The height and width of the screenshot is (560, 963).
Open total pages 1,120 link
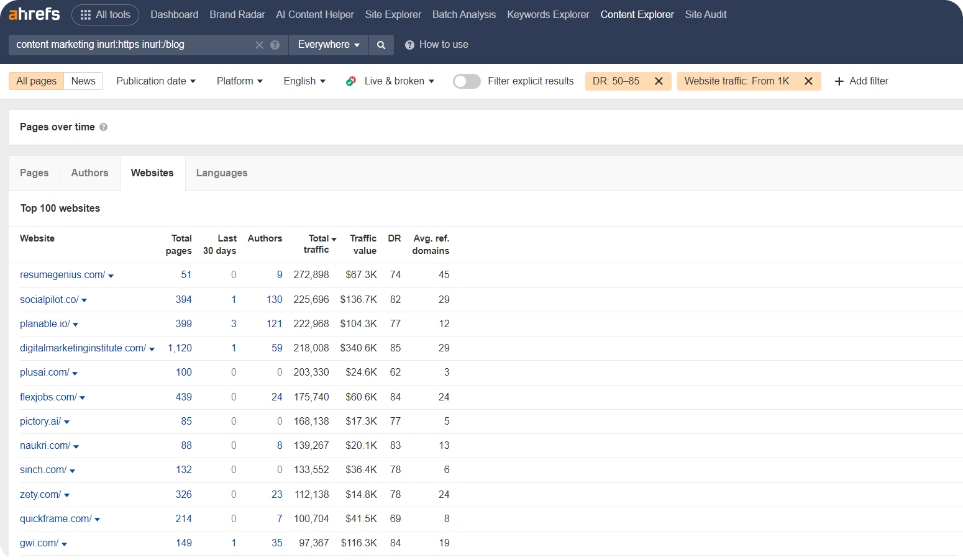[180, 348]
